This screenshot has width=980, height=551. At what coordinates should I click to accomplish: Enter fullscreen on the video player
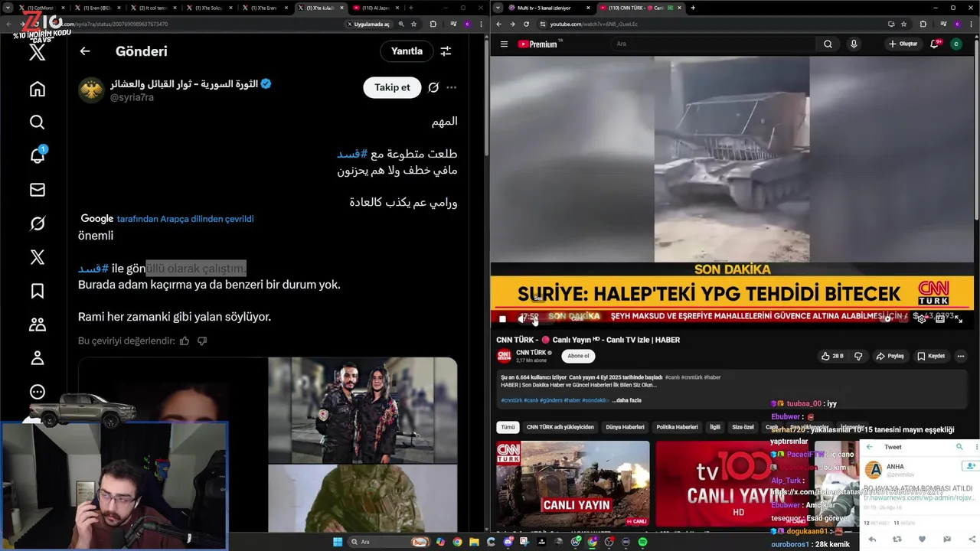959,318
